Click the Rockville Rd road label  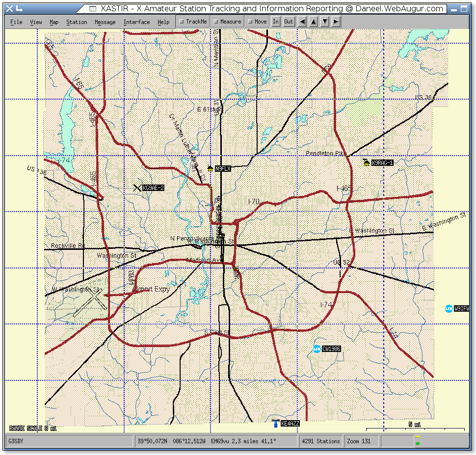(68, 245)
